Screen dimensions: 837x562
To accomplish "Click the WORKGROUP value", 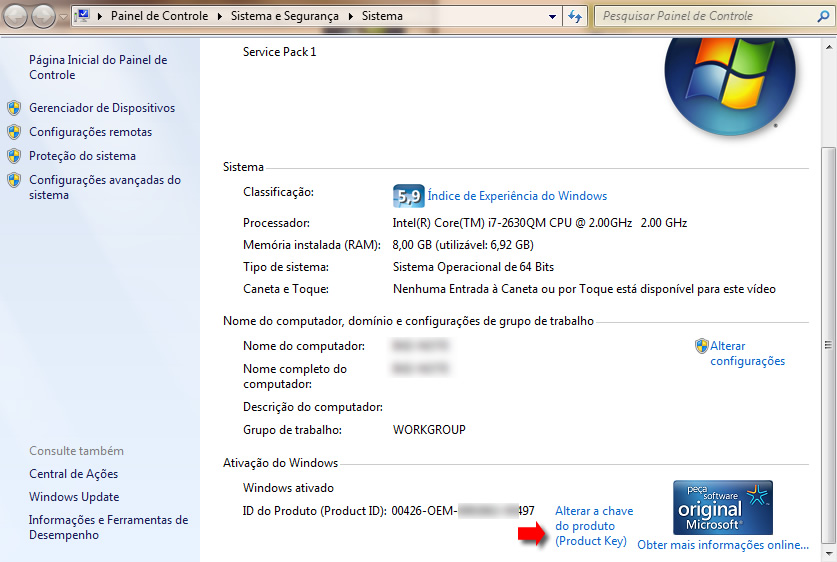I will pyautogui.click(x=429, y=430).
